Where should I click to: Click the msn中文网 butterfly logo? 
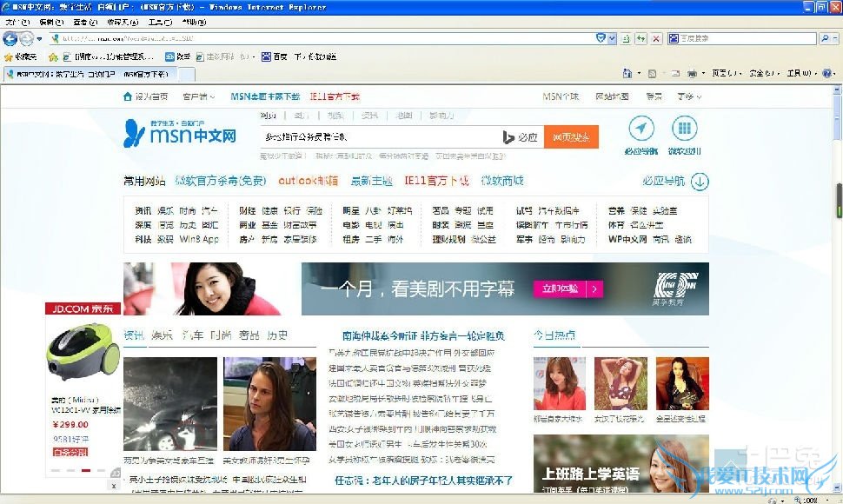click(180, 133)
